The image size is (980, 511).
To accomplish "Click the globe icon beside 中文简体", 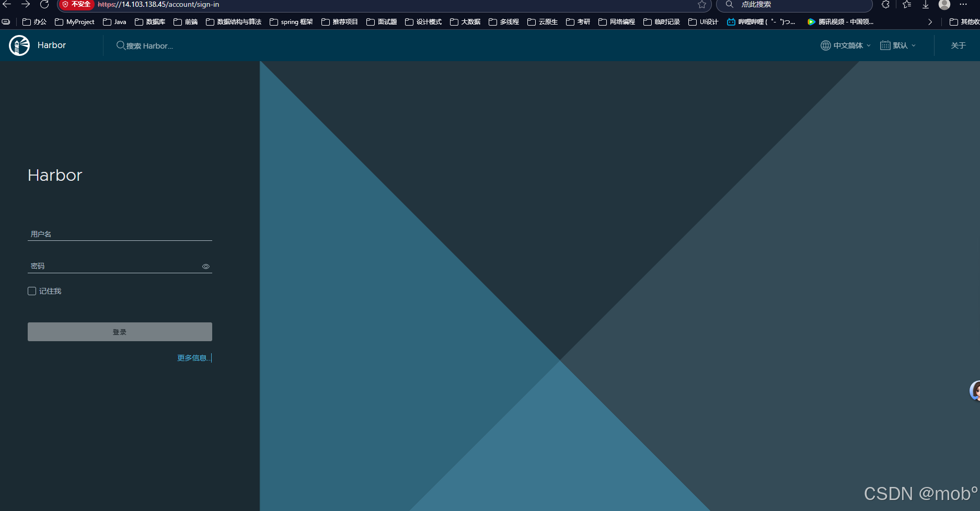I will 826,45.
